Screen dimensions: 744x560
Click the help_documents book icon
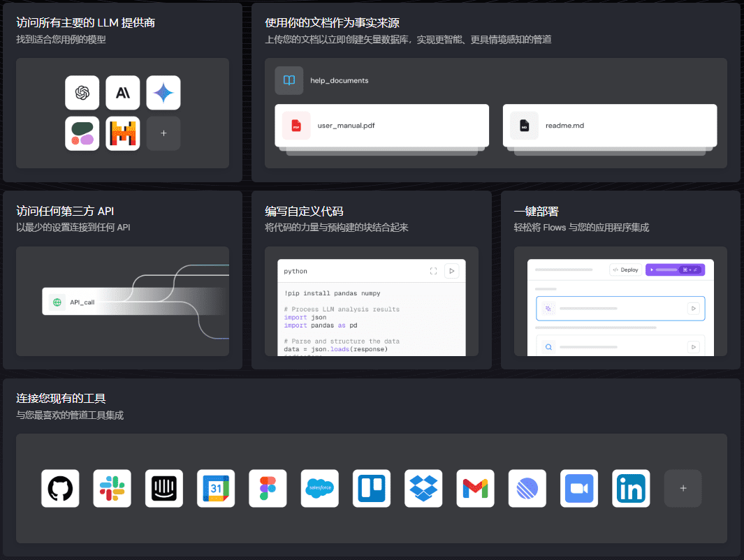[x=289, y=80]
